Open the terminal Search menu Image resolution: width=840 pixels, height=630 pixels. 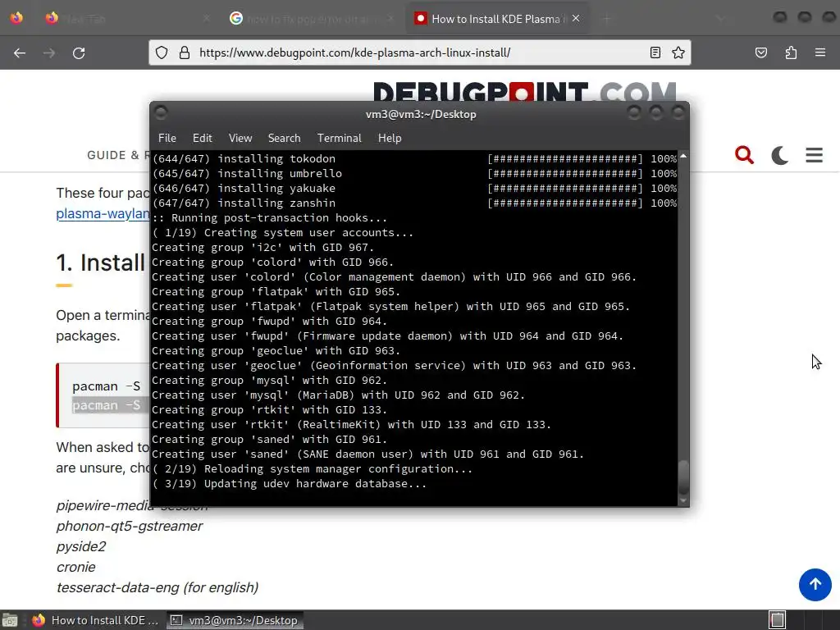point(284,138)
